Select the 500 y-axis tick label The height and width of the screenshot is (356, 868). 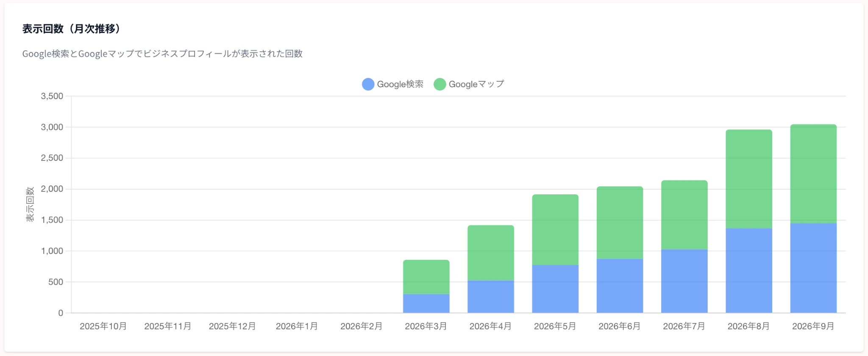point(56,282)
